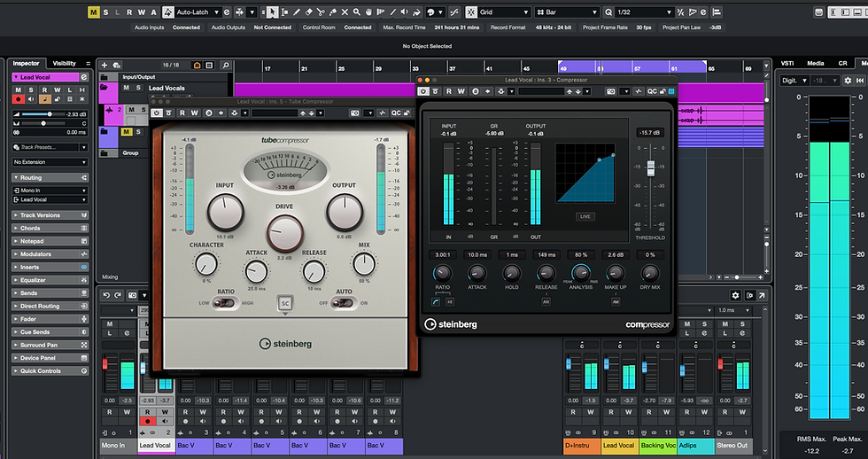Toggle Monitor speaker button in inspector
This screenshot has height=459, width=868.
tap(31, 99)
